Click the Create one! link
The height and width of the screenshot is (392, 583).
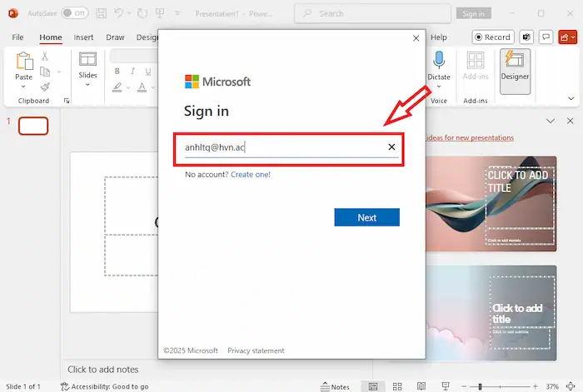point(251,174)
